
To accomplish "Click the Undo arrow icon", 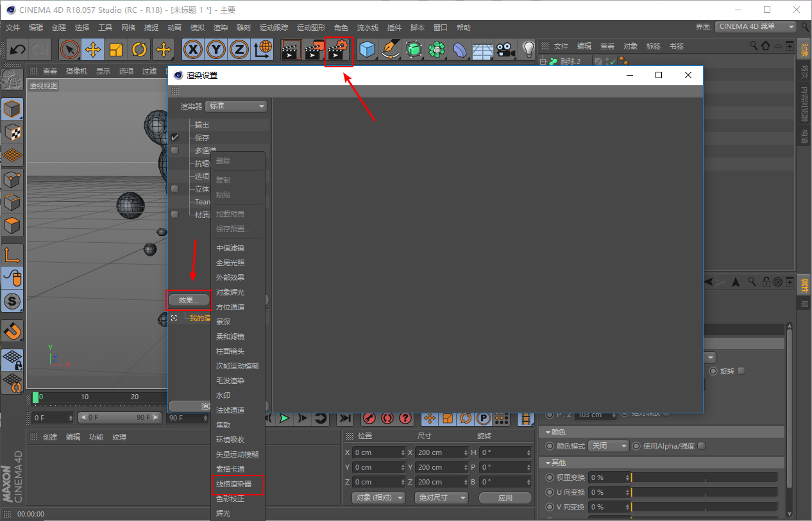I will pyautogui.click(x=18, y=49).
